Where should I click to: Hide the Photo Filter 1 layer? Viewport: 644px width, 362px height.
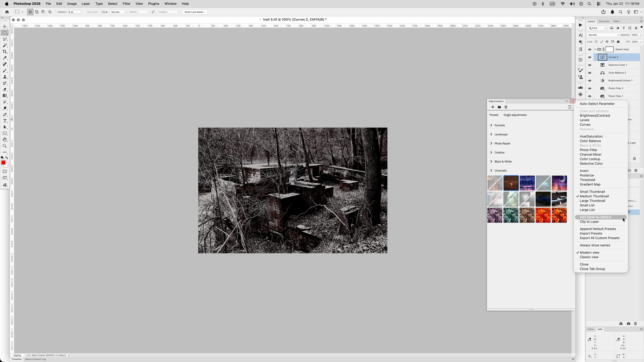(x=590, y=96)
